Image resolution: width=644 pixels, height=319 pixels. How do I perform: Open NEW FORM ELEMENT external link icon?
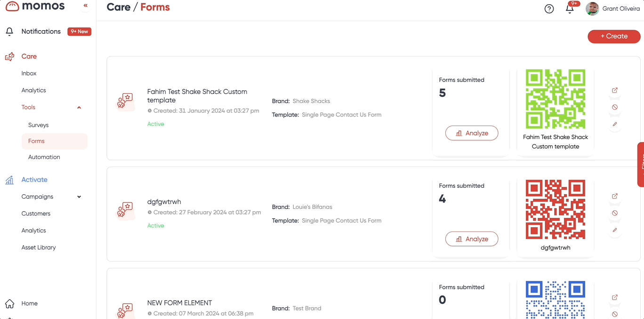[615, 297]
